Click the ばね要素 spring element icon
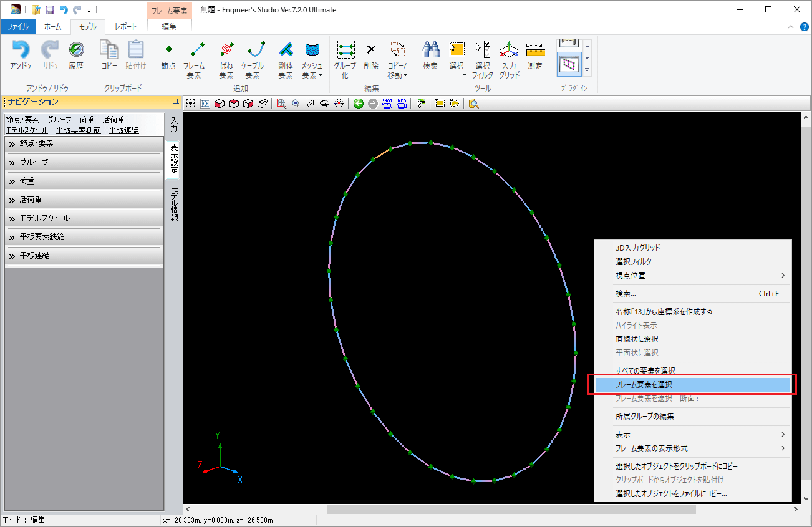The image size is (812, 527). click(226, 56)
